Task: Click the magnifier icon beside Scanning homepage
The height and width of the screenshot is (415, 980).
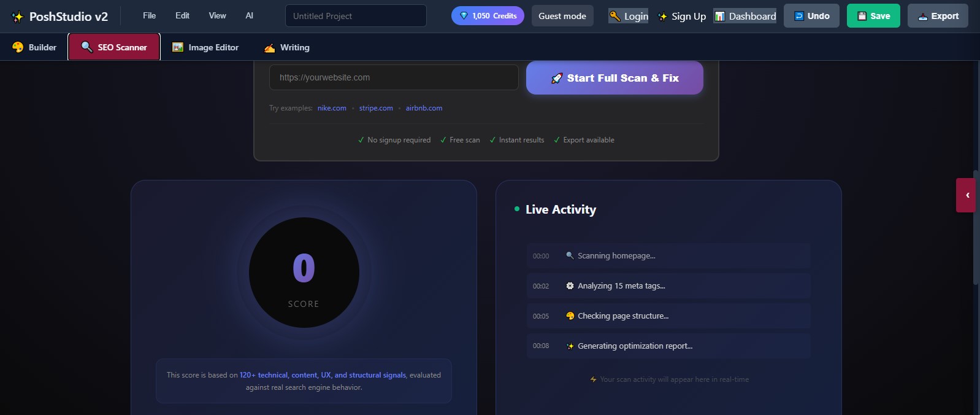Action: 570,255
